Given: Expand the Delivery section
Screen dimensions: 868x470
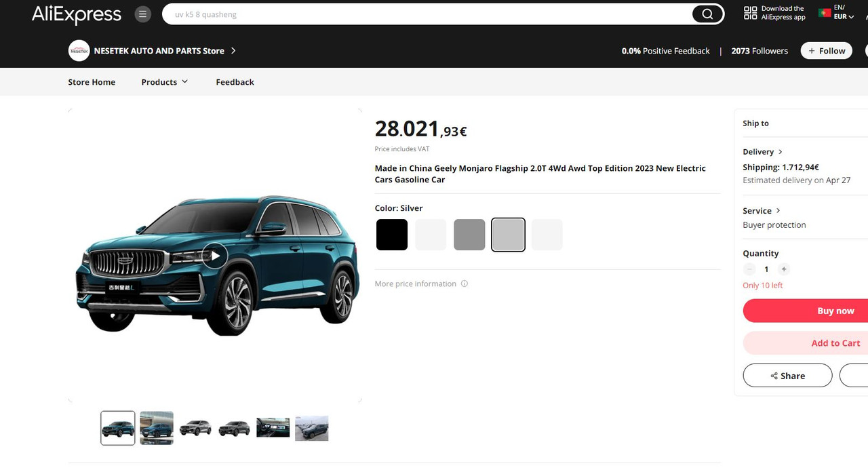Looking at the screenshot, I should [763, 152].
